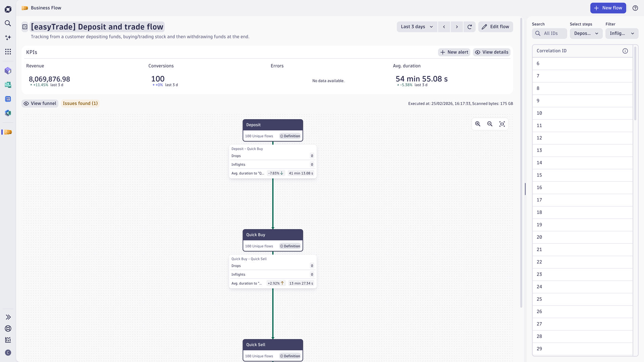Fit the flow diagram to view
644x362 pixels.
coord(502,124)
